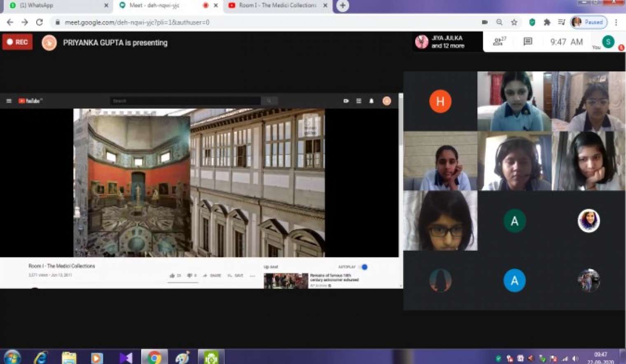Open the browser zoom magnifier icon
Screen dimensions: 626x364
499,22
